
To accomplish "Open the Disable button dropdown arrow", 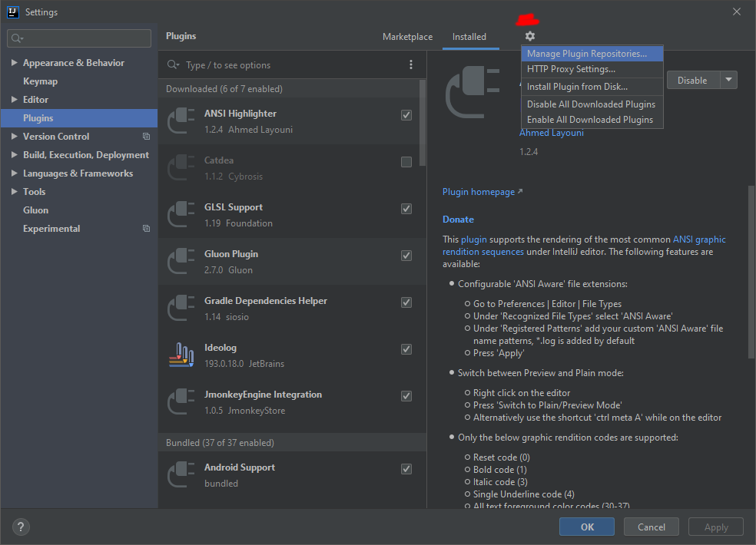I will 728,80.
